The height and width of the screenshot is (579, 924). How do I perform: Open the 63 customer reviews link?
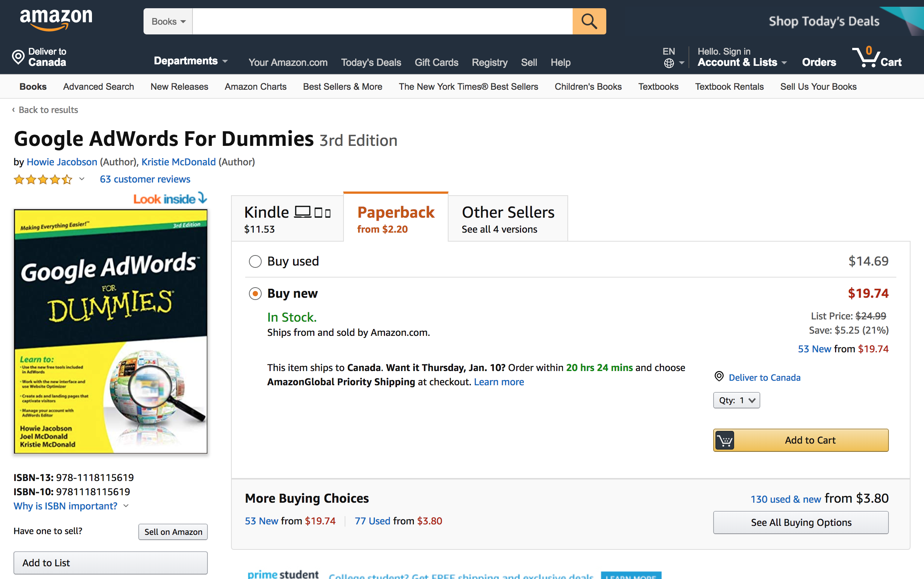pos(145,179)
